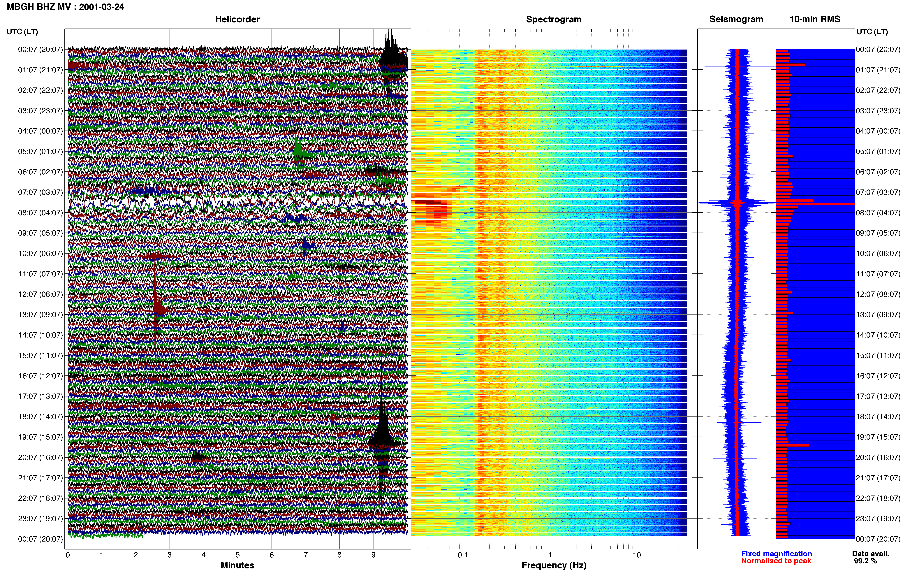Select the 01:07 (21:07) label on the left axis

[40, 70]
